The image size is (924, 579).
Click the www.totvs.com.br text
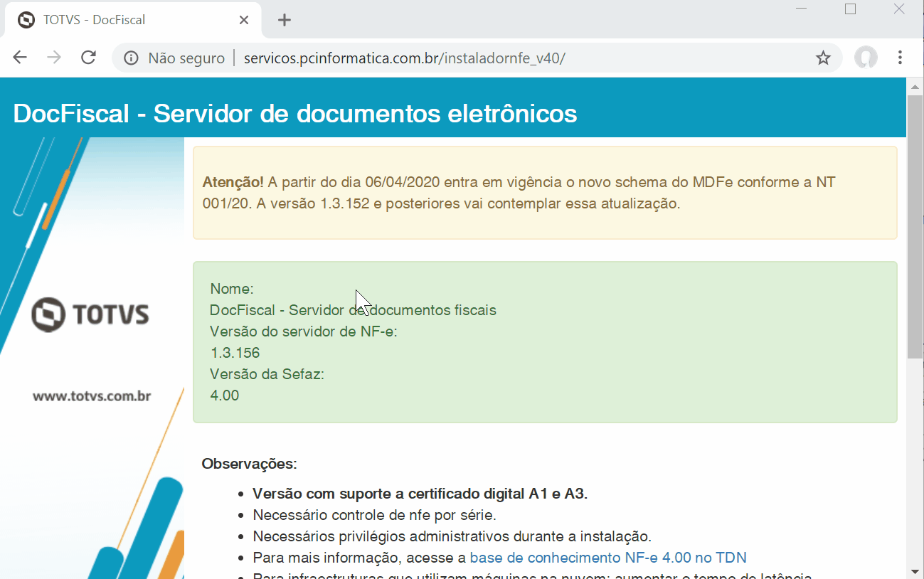(92, 396)
